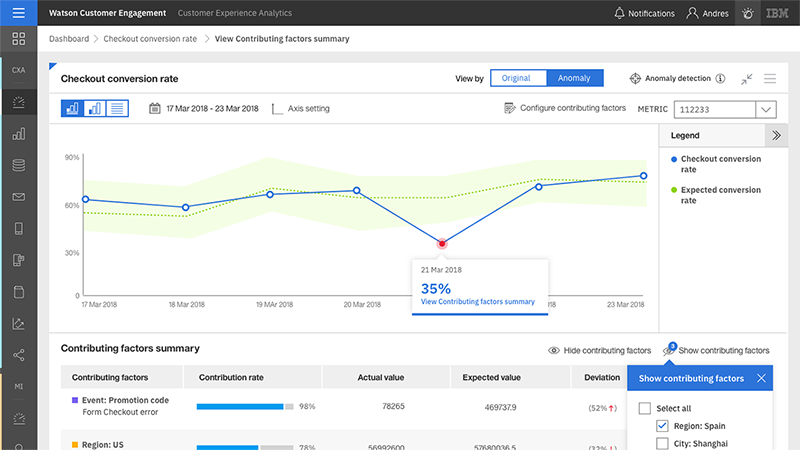Image resolution: width=800 pixels, height=450 pixels.
Task: Open the chart panel overflow menu
Action: 770,79
